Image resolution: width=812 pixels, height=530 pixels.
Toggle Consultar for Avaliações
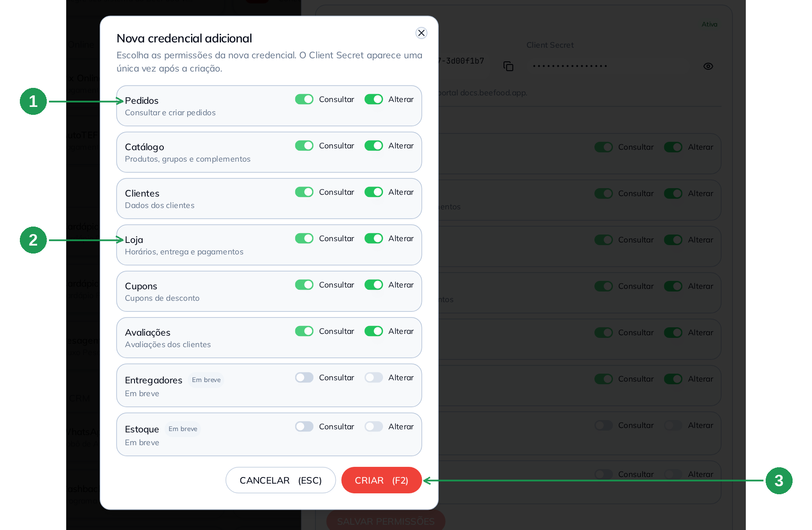point(304,331)
